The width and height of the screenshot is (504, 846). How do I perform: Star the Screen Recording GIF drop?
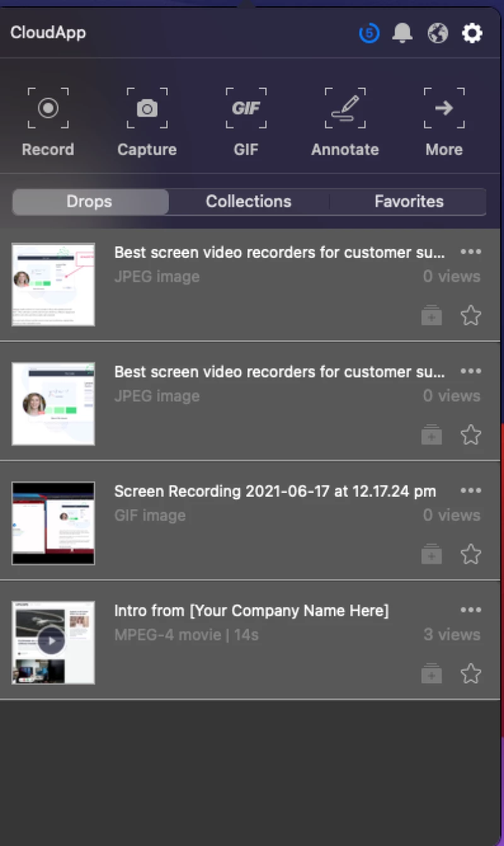(471, 554)
